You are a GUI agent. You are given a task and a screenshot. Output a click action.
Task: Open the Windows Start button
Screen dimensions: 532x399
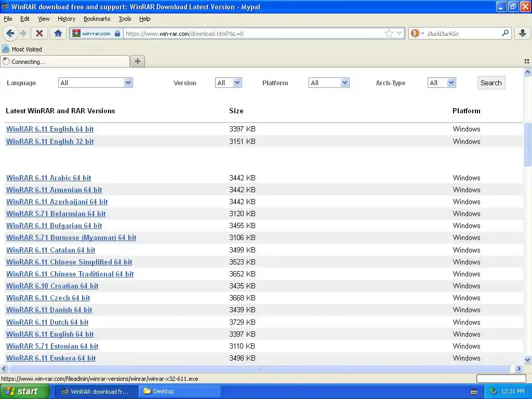[24, 392]
